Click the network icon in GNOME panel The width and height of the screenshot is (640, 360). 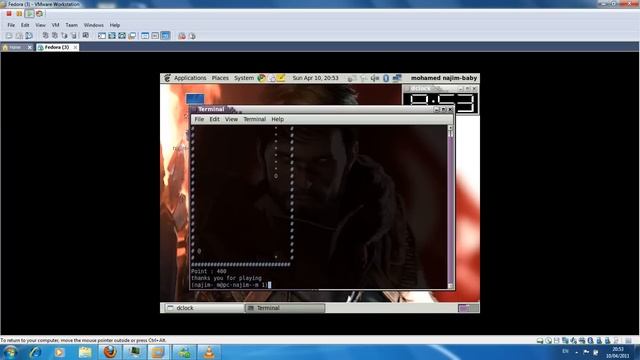pos(397,78)
